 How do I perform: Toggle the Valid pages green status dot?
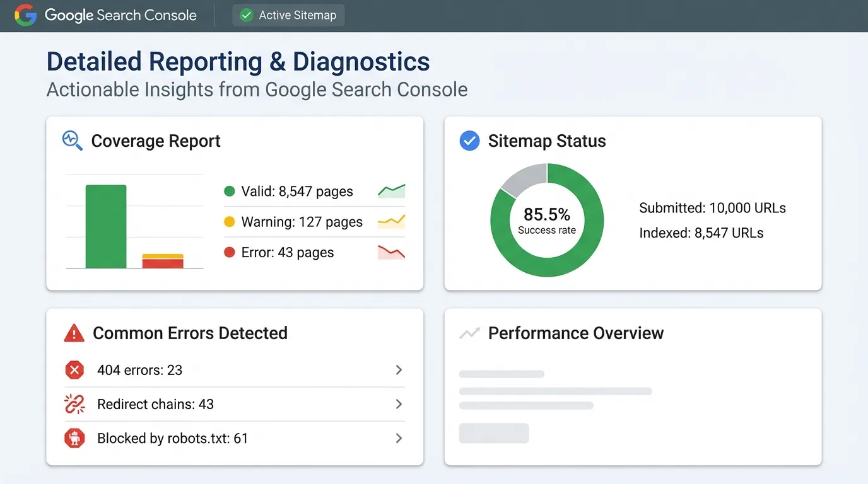coord(230,191)
